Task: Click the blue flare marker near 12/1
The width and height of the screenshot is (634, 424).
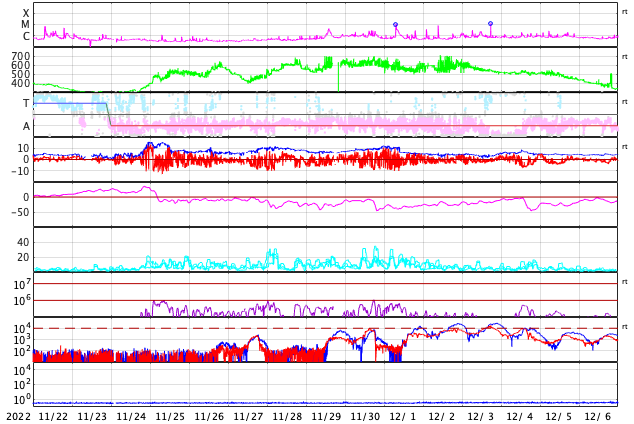Action: click(x=395, y=25)
